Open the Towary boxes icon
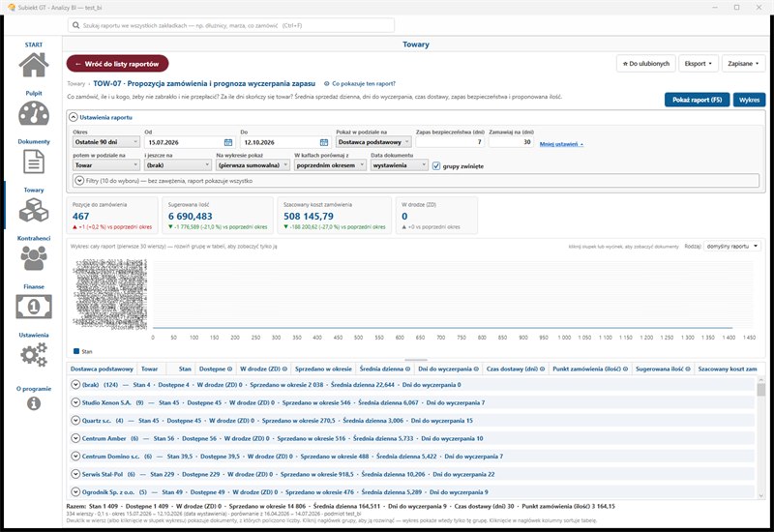774x532 pixels. (x=34, y=210)
